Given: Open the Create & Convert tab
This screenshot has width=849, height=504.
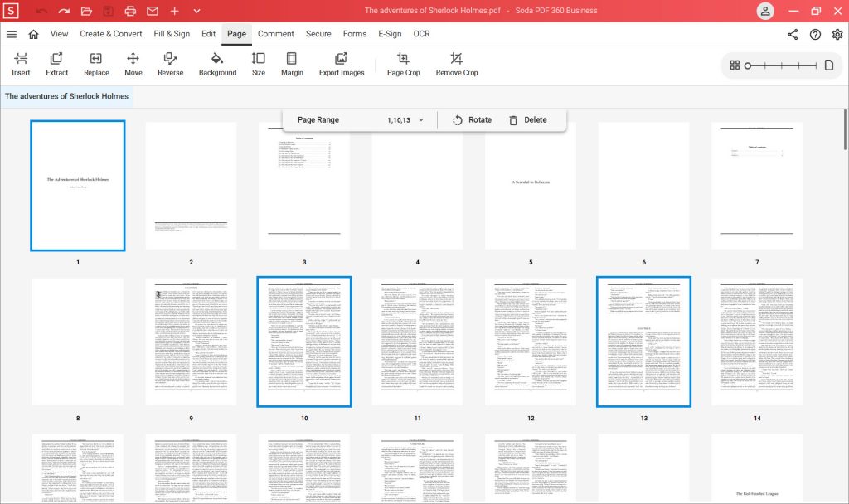Looking at the screenshot, I should pos(111,34).
